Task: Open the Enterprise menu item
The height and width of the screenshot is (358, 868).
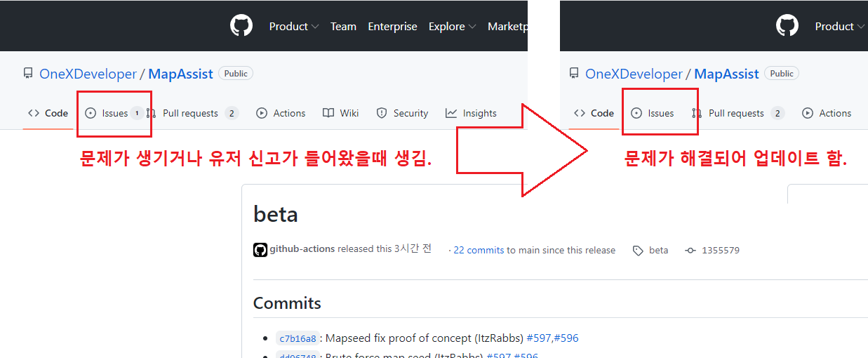Action: tap(393, 27)
